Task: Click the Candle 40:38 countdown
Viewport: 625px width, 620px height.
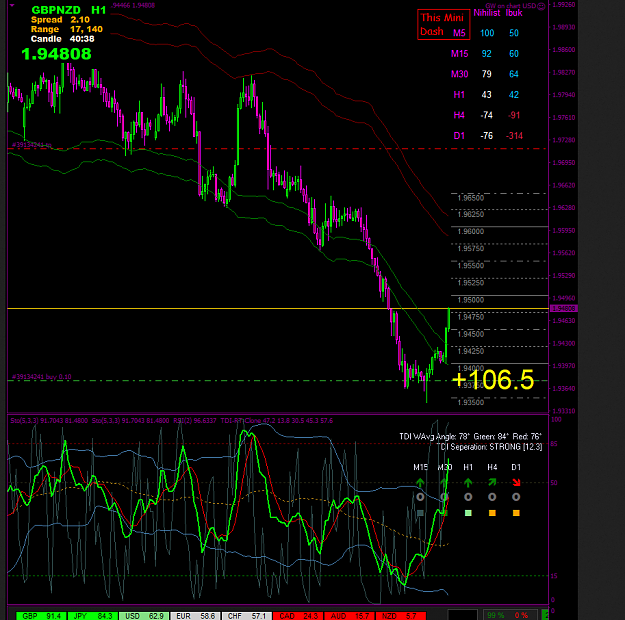Action: (x=63, y=39)
